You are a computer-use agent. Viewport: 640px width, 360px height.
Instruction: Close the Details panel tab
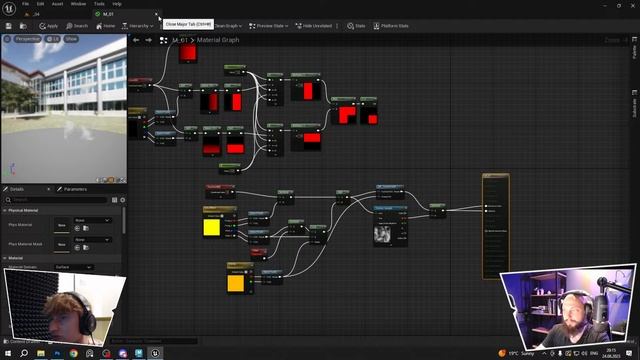coord(49,189)
